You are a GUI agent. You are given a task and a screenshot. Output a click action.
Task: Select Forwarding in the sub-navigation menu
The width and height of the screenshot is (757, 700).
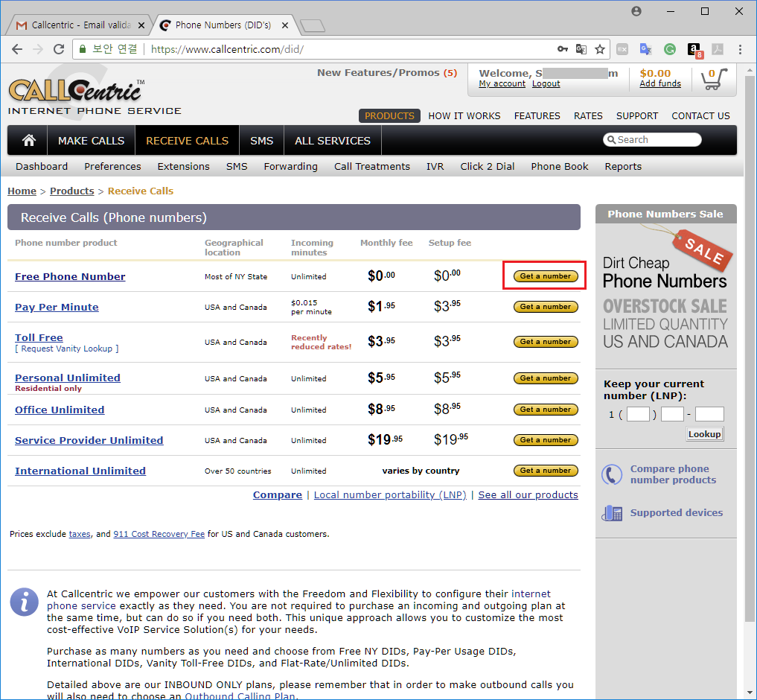tap(290, 166)
